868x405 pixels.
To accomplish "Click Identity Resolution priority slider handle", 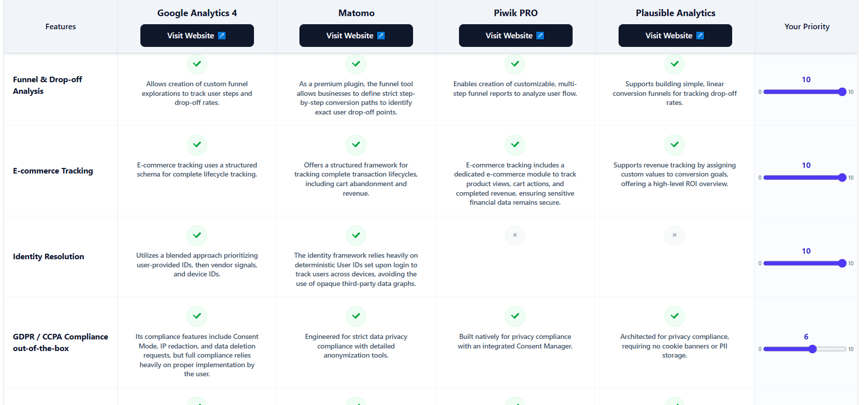I will pyautogui.click(x=842, y=263).
